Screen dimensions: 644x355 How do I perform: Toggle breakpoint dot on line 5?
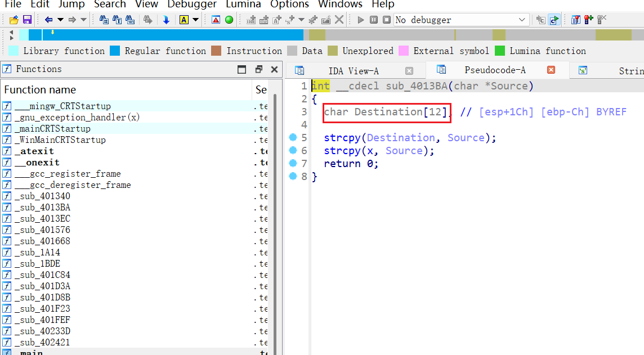(293, 138)
